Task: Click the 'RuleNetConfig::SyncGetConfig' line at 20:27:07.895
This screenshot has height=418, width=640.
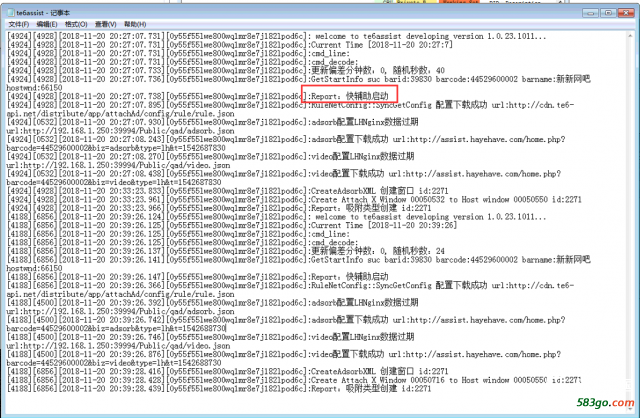Action: [x=290, y=105]
